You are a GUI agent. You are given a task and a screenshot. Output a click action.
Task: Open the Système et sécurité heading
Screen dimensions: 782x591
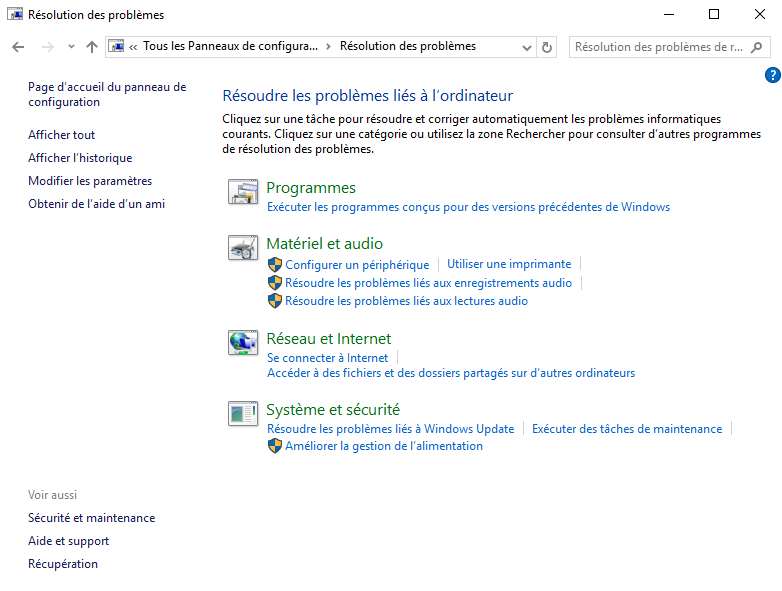333,410
